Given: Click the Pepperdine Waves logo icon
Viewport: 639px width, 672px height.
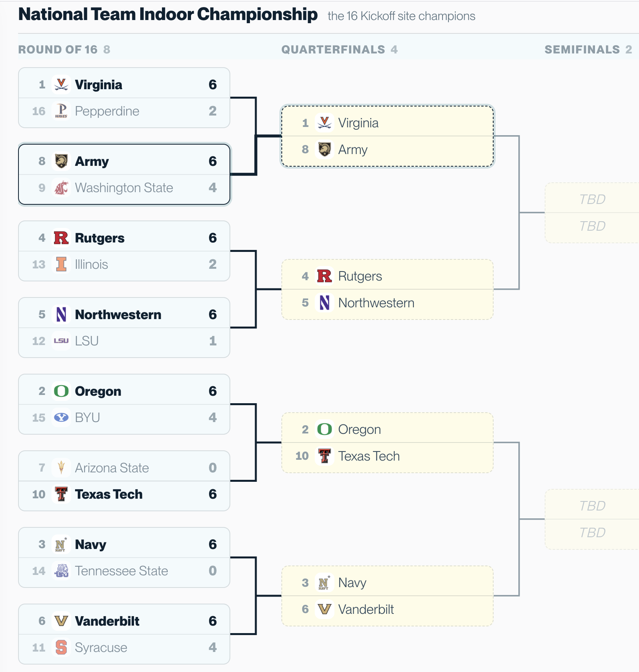Looking at the screenshot, I should [x=61, y=111].
